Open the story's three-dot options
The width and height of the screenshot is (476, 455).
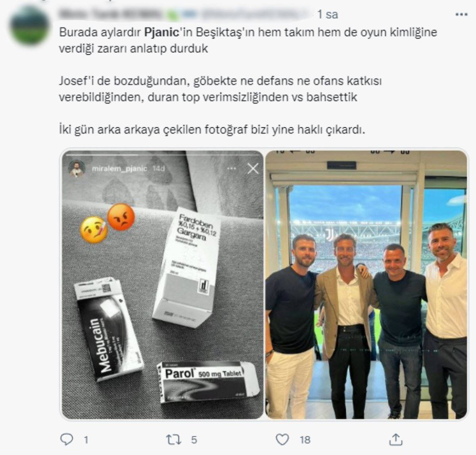pos(232,169)
